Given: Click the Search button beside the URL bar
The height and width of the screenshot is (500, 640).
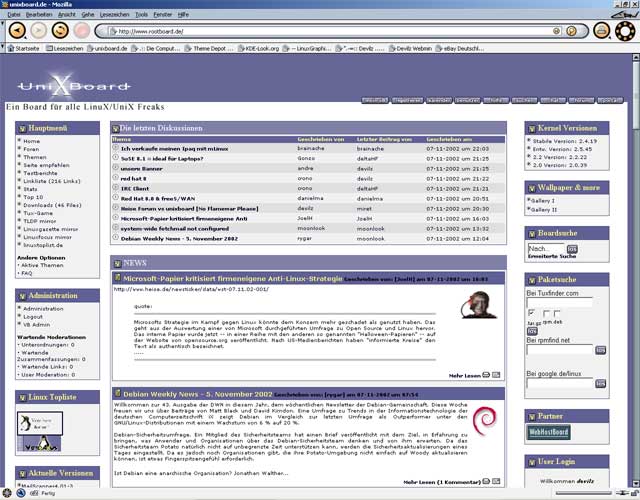Looking at the screenshot, I should click(571, 31).
